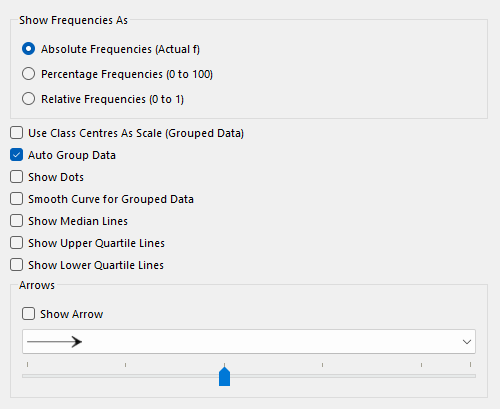Click the arrow preview in the combo box
Image resolution: width=500 pixels, height=409 pixels.
pyautogui.click(x=54, y=342)
